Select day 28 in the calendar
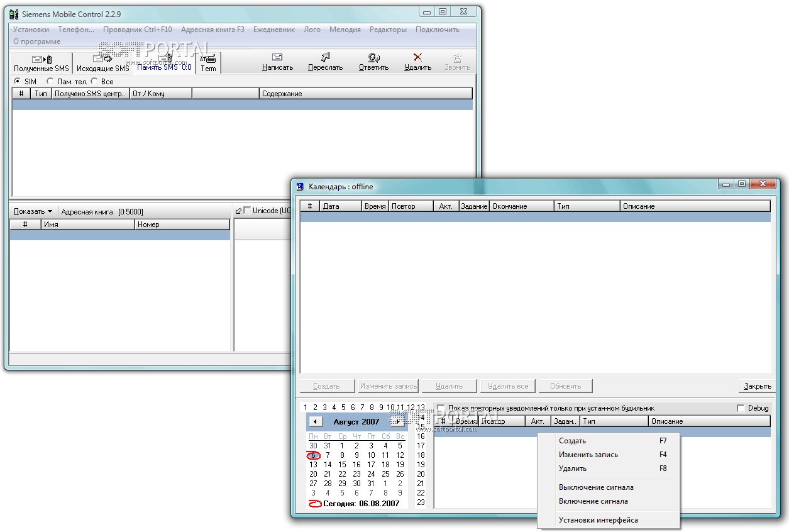Viewport: 789px width, 532px height. tap(328, 484)
